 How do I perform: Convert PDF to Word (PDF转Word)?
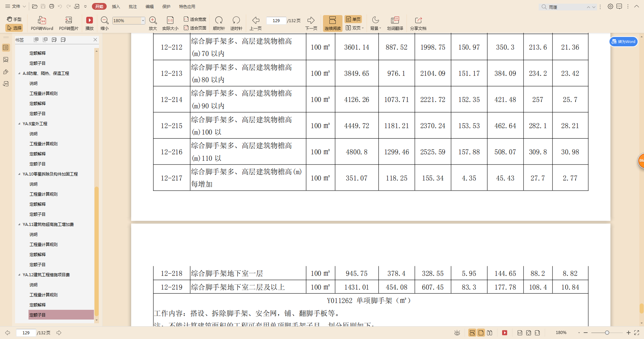coord(42,23)
